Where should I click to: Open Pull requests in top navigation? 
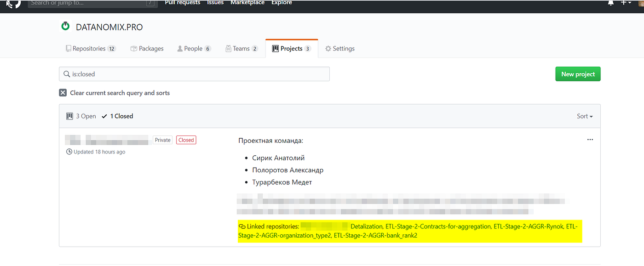click(x=183, y=3)
